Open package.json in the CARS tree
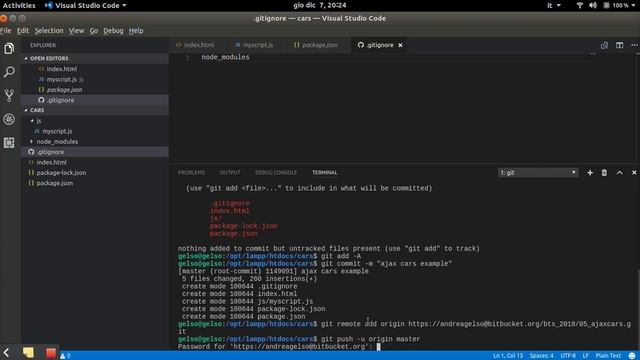The image size is (640, 360). coord(55,183)
